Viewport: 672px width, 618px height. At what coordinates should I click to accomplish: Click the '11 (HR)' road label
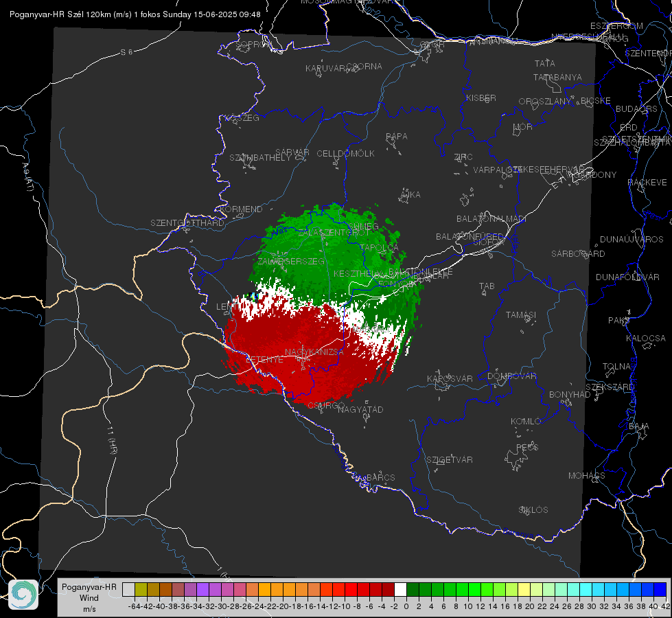point(111,439)
